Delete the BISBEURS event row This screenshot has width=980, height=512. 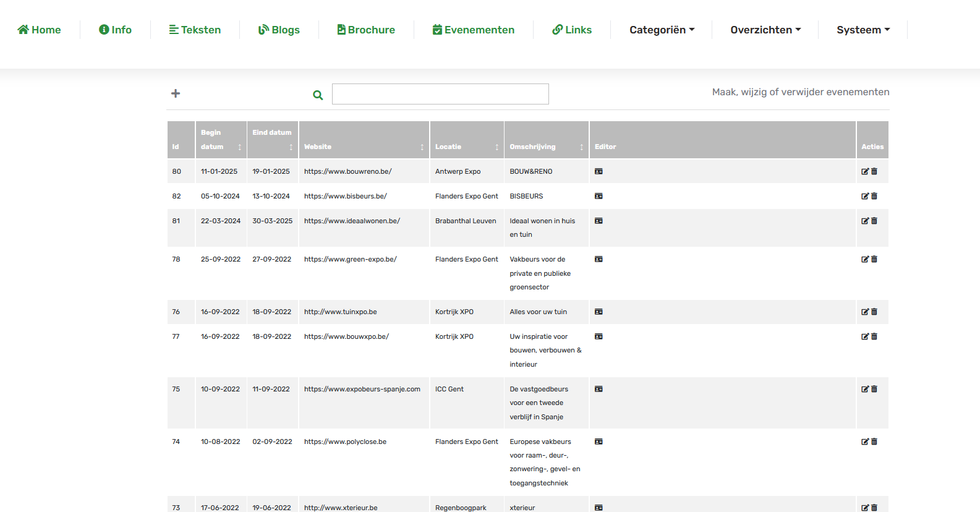point(874,196)
